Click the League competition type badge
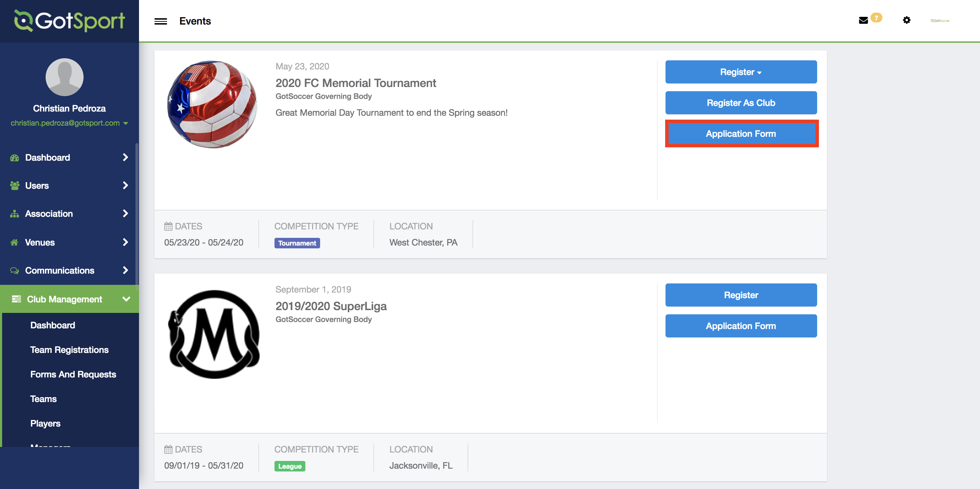980x489 pixels. point(290,466)
